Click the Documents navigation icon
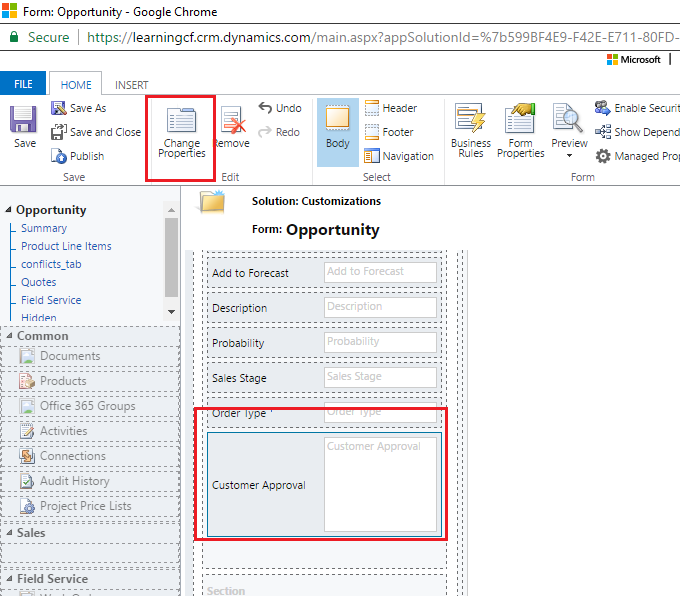The width and height of the screenshot is (680, 596). pyautogui.click(x=27, y=356)
